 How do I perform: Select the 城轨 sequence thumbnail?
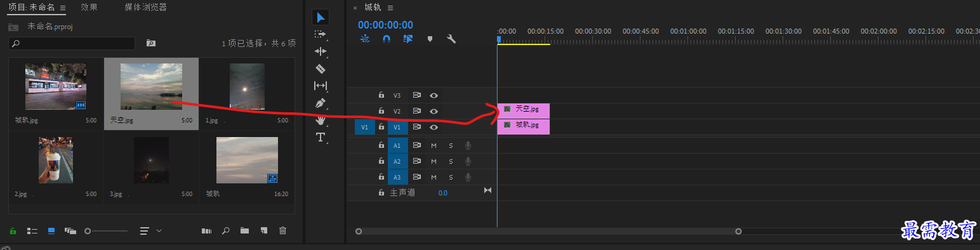pos(247,160)
